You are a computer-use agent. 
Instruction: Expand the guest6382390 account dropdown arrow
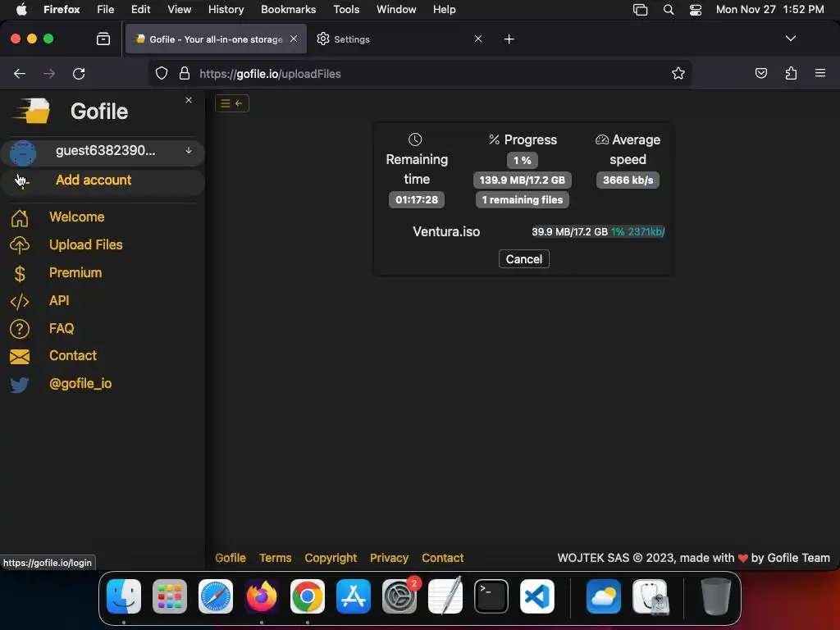[x=189, y=151]
